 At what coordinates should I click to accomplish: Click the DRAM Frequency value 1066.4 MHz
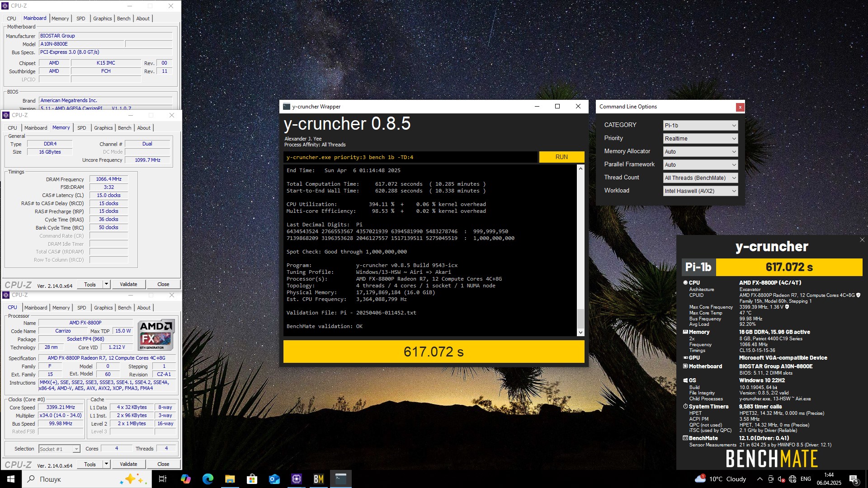pos(108,179)
